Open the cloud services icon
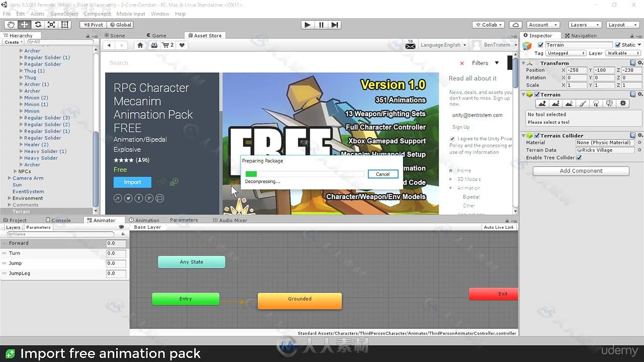Screen dimensions: 644x362 tap(516, 25)
